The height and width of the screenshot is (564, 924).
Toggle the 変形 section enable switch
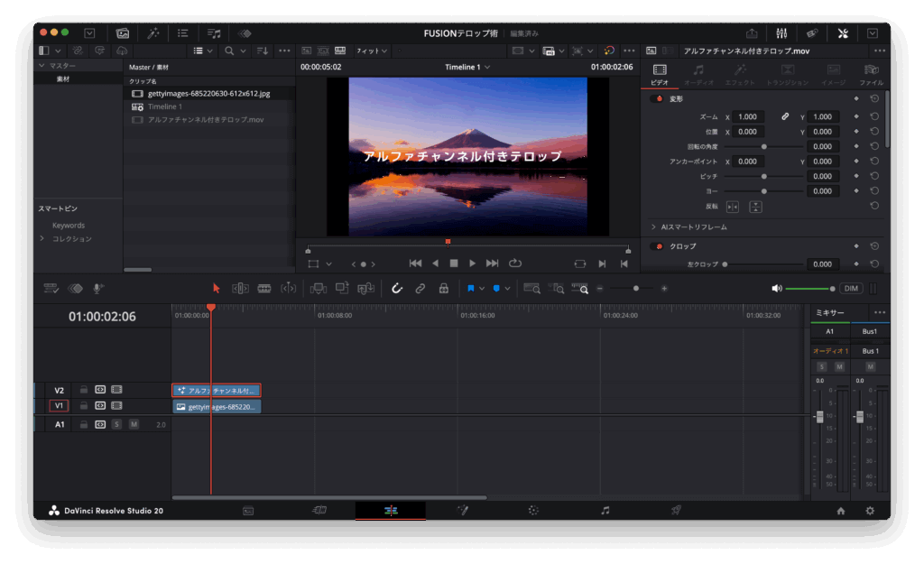click(657, 98)
